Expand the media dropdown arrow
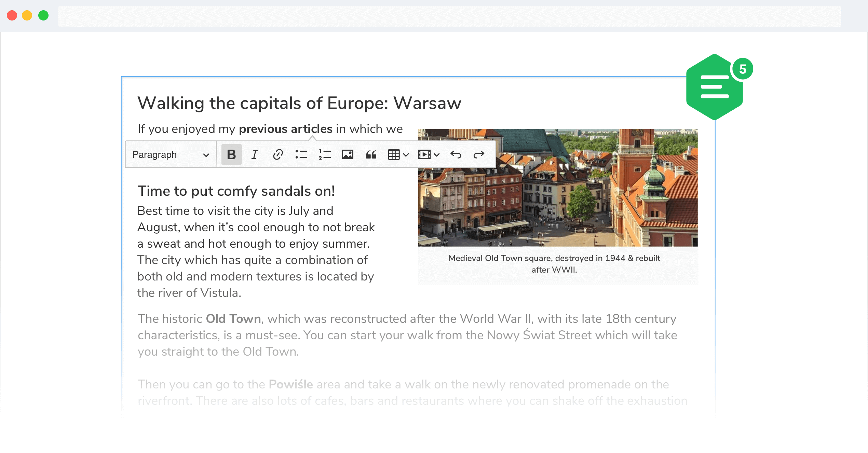This screenshot has width=868, height=453. click(437, 155)
